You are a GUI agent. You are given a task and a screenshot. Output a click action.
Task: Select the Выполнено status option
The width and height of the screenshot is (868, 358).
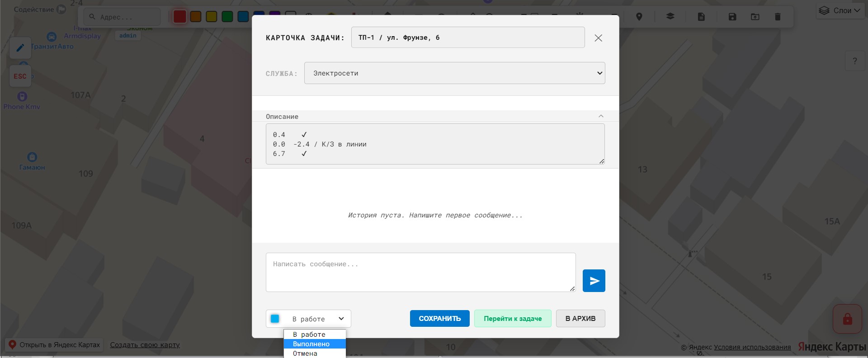pyautogui.click(x=315, y=344)
